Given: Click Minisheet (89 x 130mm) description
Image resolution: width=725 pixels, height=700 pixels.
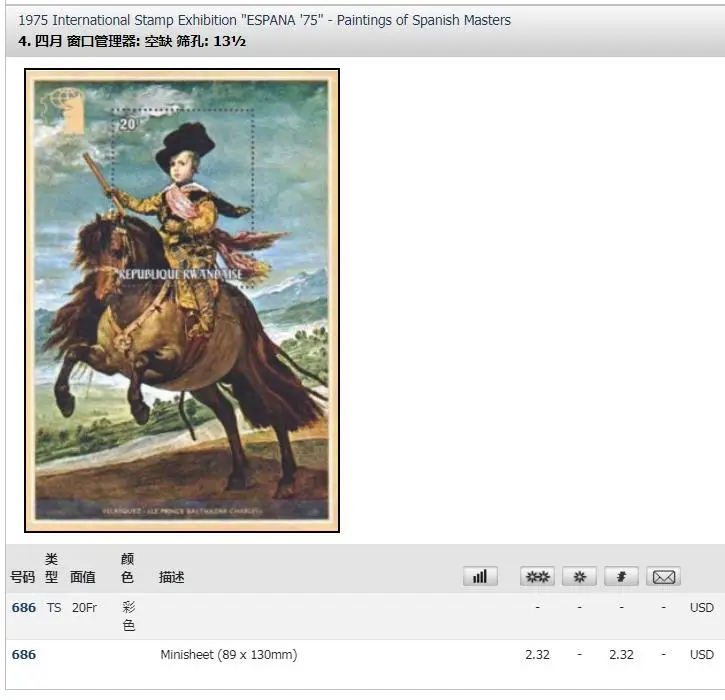Looking at the screenshot, I should (x=229, y=654).
